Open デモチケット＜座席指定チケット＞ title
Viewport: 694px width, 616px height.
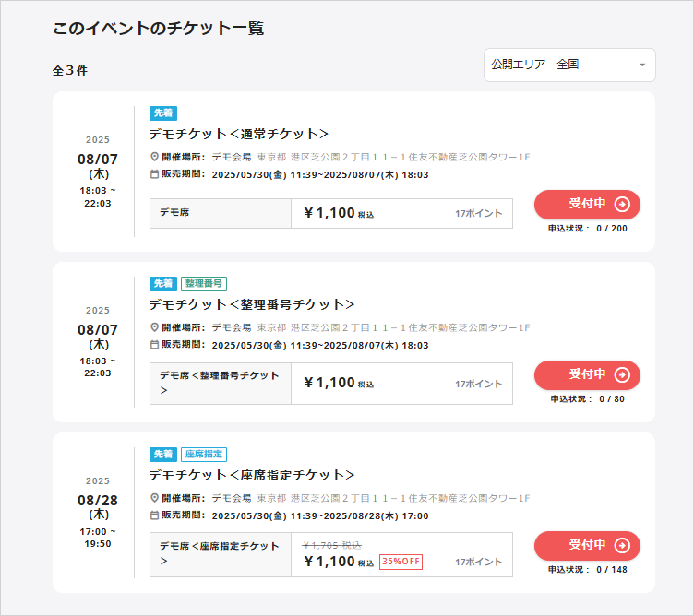point(251,475)
